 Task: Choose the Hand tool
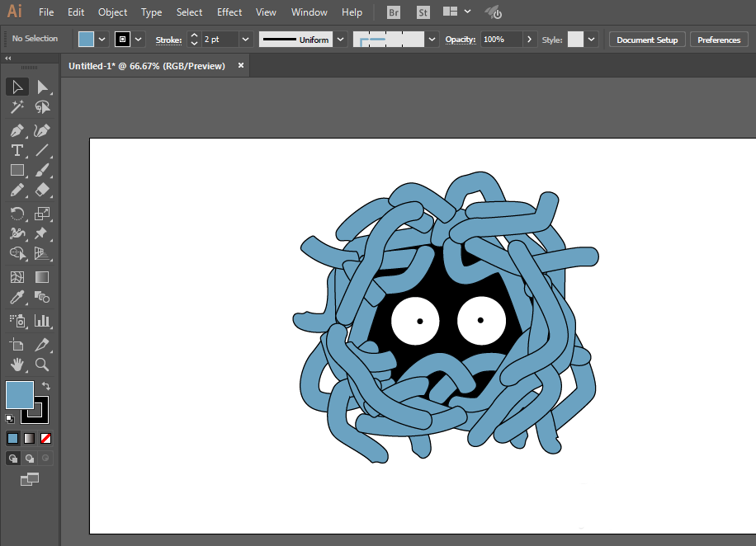coord(17,365)
